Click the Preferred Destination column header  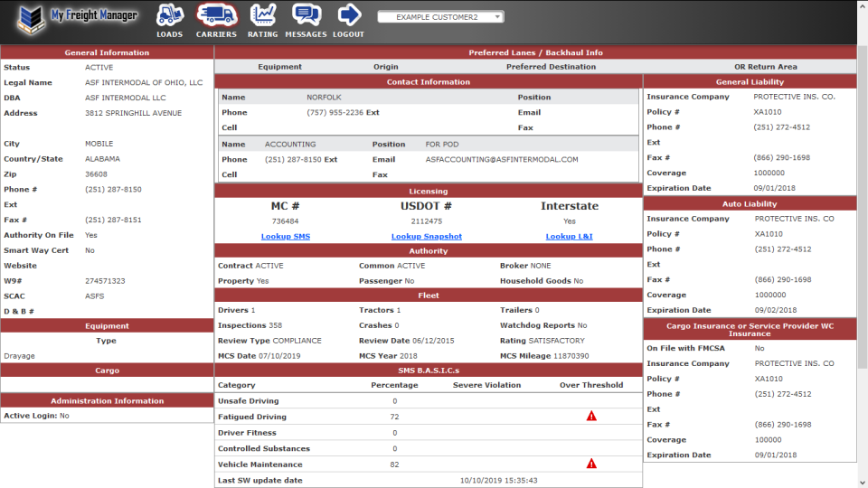pyautogui.click(x=551, y=67)
